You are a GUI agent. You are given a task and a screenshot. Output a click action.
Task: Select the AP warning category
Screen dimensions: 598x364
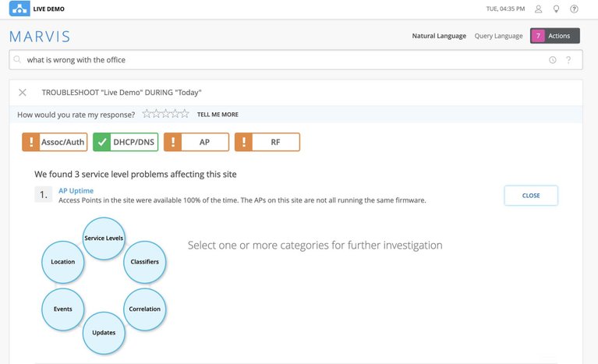[x=196, y=142]
